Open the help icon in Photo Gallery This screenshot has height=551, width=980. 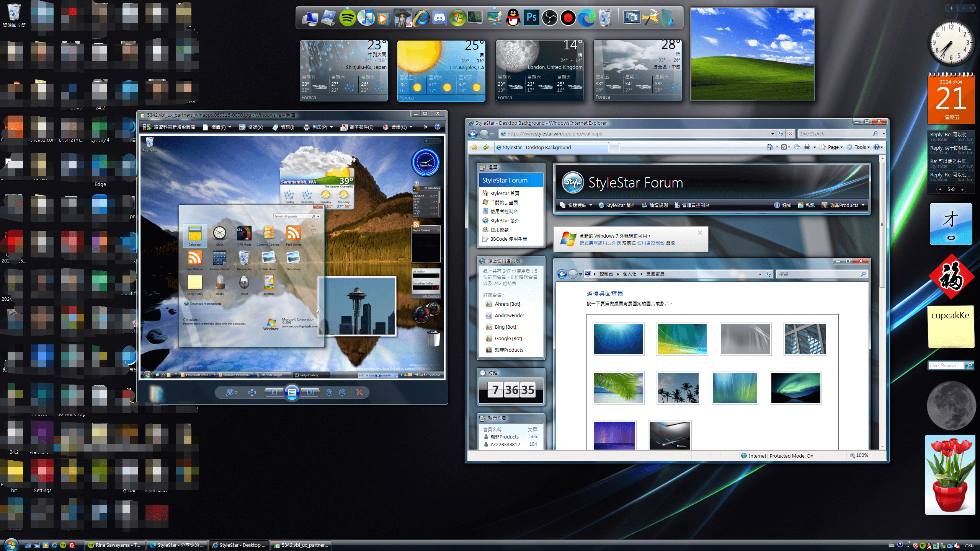(x=438, y=127)
